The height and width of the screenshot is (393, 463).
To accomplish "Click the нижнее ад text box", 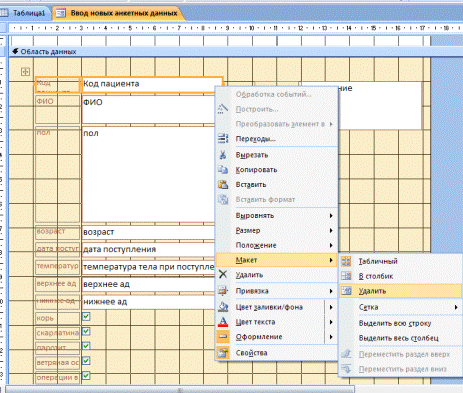I will pos(149,302).
